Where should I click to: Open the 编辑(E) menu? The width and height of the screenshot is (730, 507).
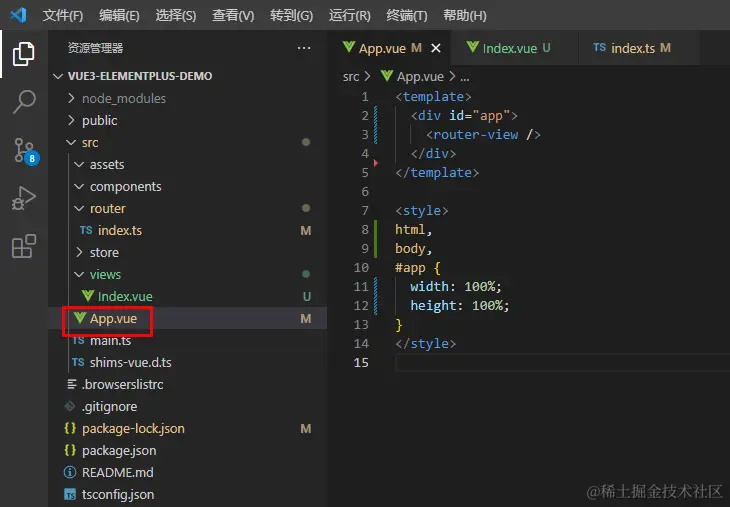pos(119,15)
